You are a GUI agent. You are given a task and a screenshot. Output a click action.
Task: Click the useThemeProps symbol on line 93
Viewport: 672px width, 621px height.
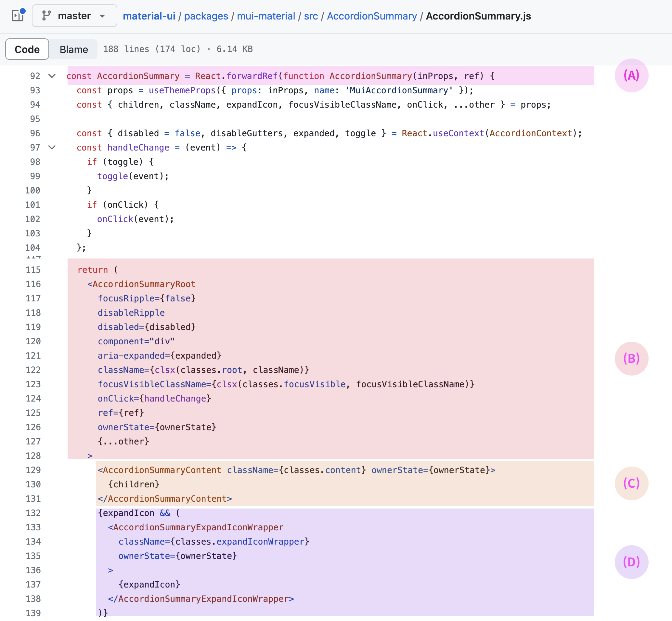click(182, 90)
